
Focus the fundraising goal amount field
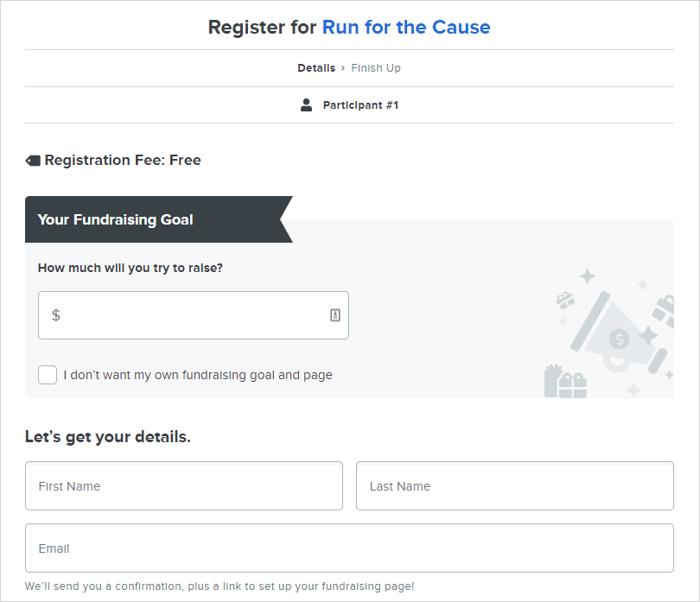tap(194, 315)
